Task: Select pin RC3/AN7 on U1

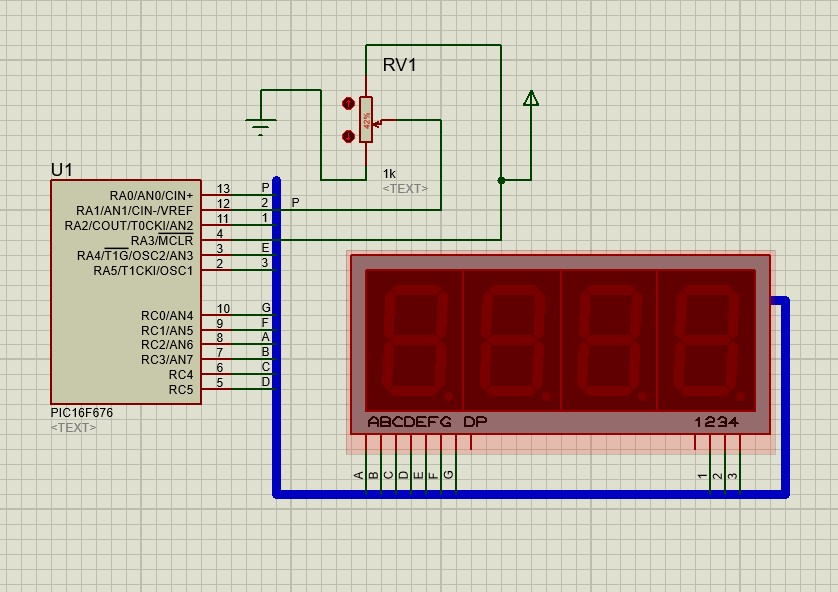Action: (x=167, y=360)
